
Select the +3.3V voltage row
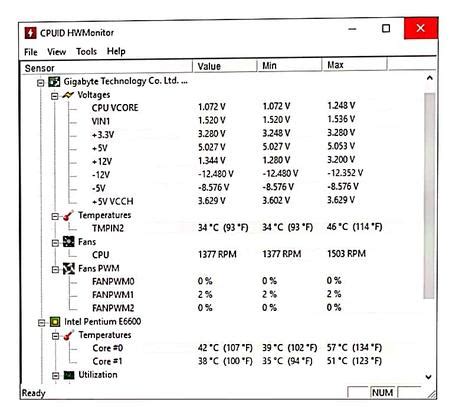tap(223, 134)
